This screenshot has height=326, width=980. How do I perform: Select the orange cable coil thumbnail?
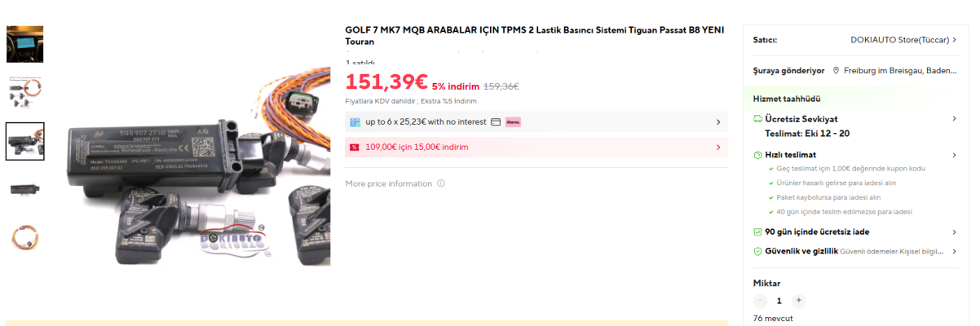click(x=24, y=237)
